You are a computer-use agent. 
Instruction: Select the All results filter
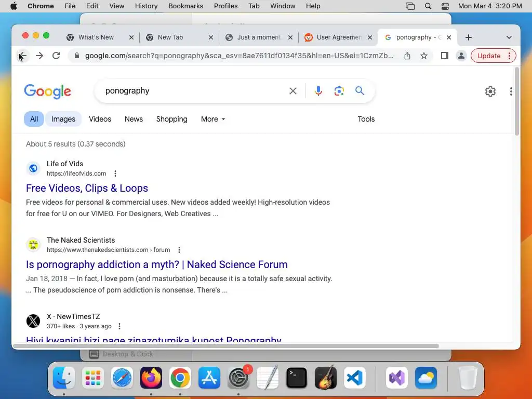click(x=34, y=119)
